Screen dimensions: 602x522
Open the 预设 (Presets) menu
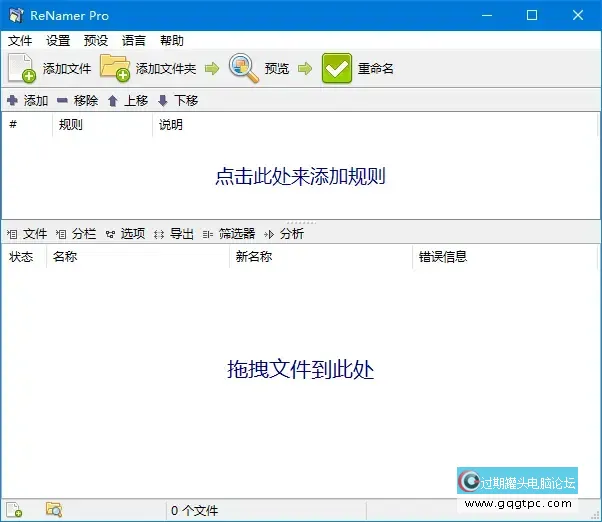coord(96,40)
